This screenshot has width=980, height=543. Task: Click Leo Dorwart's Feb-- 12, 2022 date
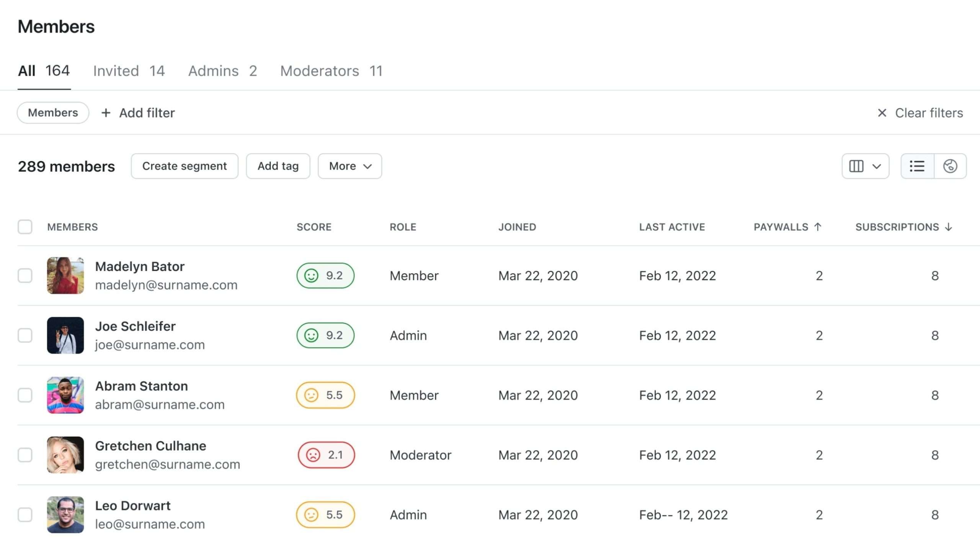[683, 515]
